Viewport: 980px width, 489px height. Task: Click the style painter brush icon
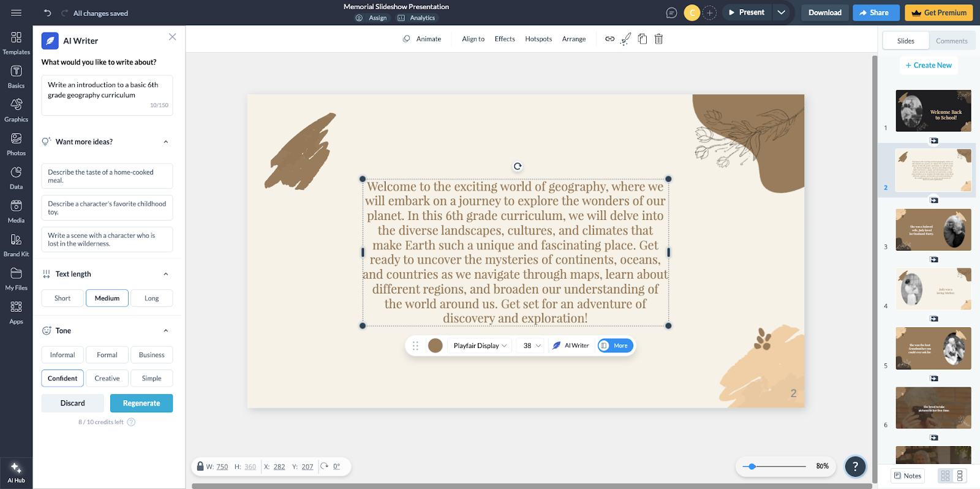pyautogui.click(x=625, y=39)
